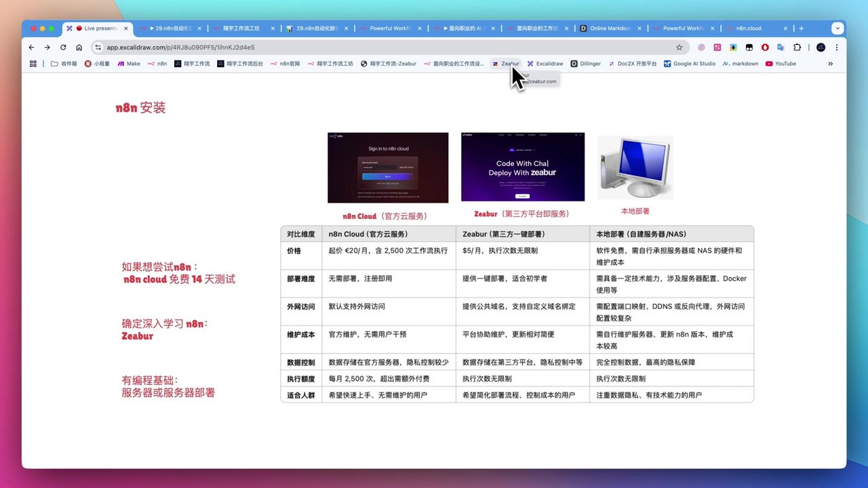Expand the bookmarks overflow chevron

pyautogui.click(x=830, y=63)
